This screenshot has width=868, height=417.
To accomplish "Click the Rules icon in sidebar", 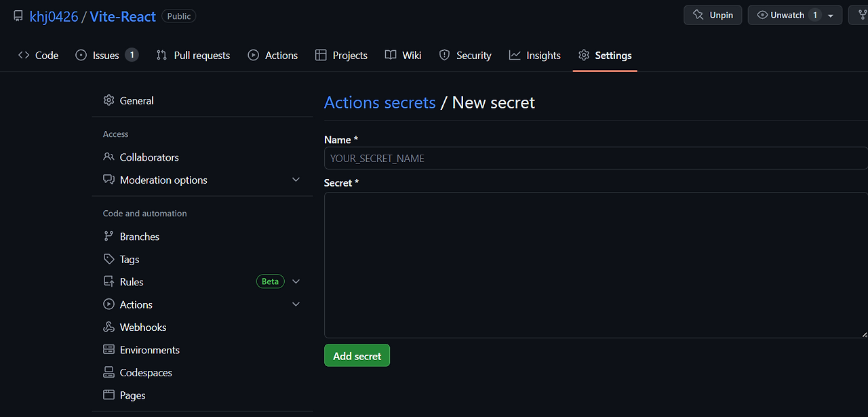I will point(108,281).
